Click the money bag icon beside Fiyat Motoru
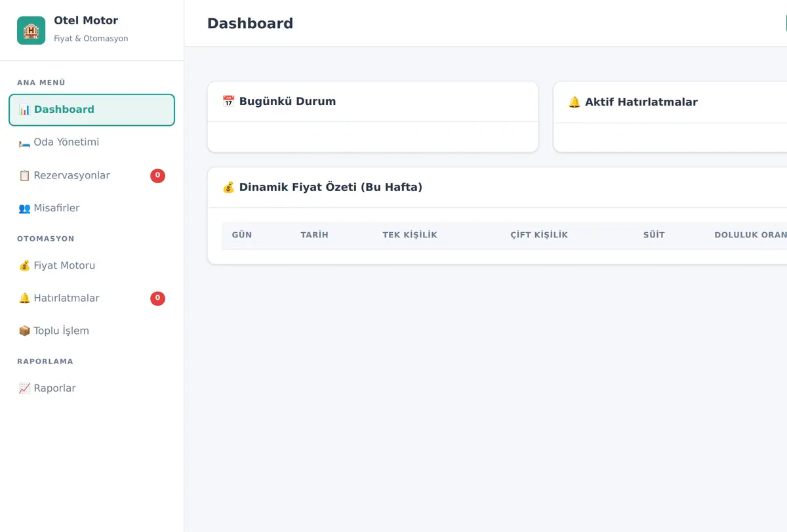The image size is (787, 532). 24,266
